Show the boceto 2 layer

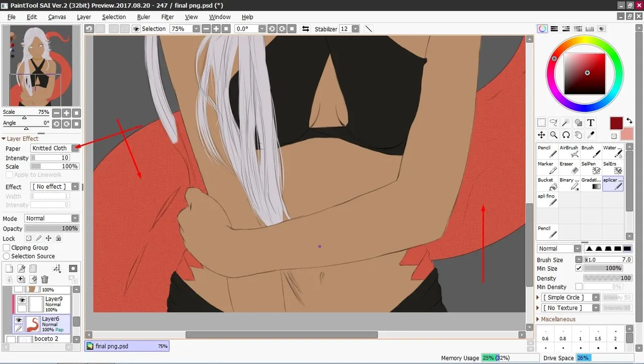coord(11,339)
